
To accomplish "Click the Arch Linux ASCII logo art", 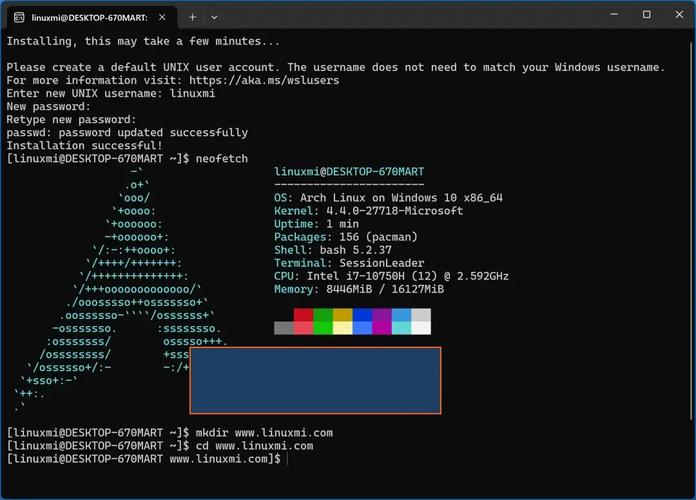I will click(x=120, y=289).
